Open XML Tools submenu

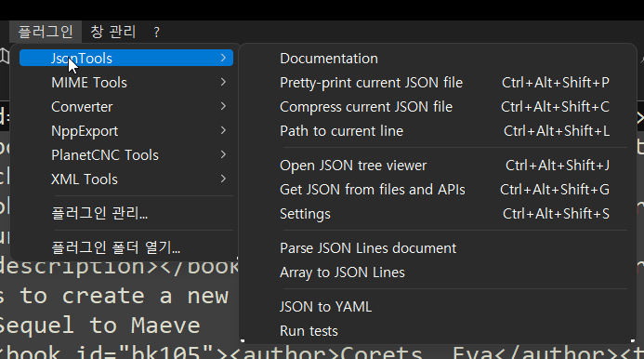click(x=126, y=179)
